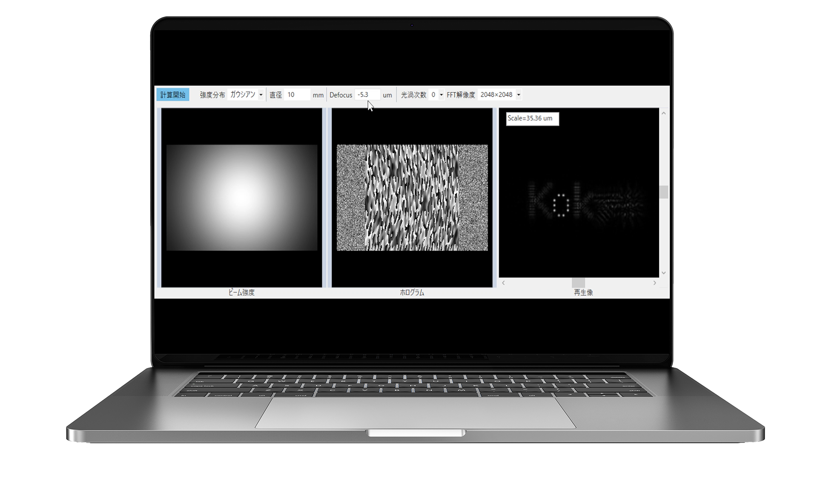Click the Defocus value input field
This screenshot has width=820, height=504.
click(x=367, y=94)
